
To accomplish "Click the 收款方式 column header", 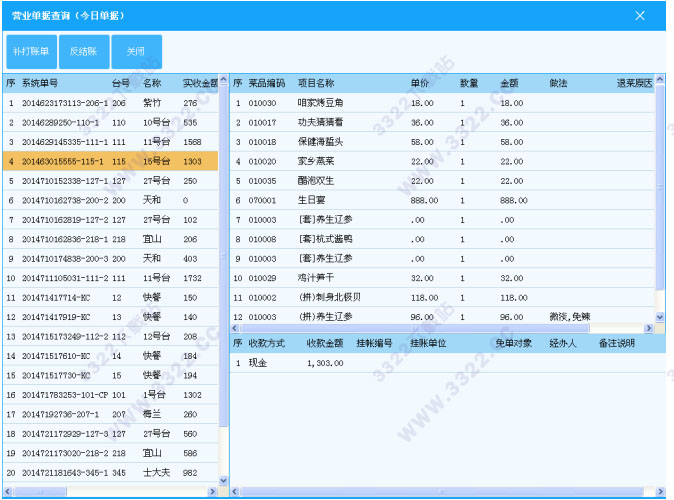I will point(267,343).
